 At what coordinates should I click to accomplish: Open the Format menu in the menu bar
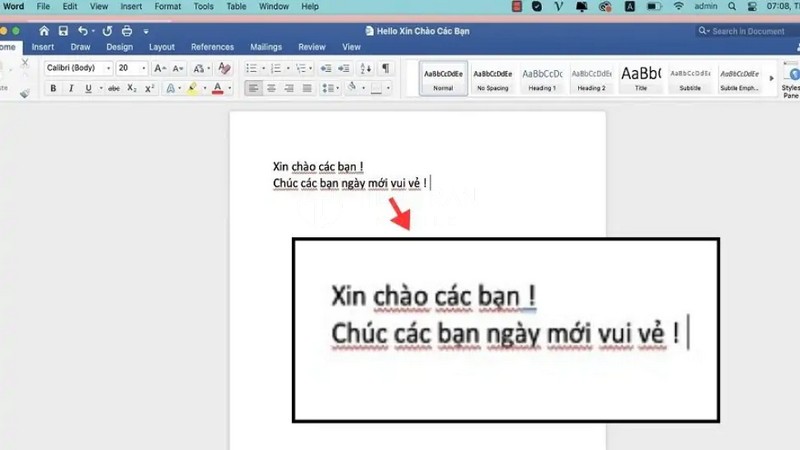coord(168,7)
